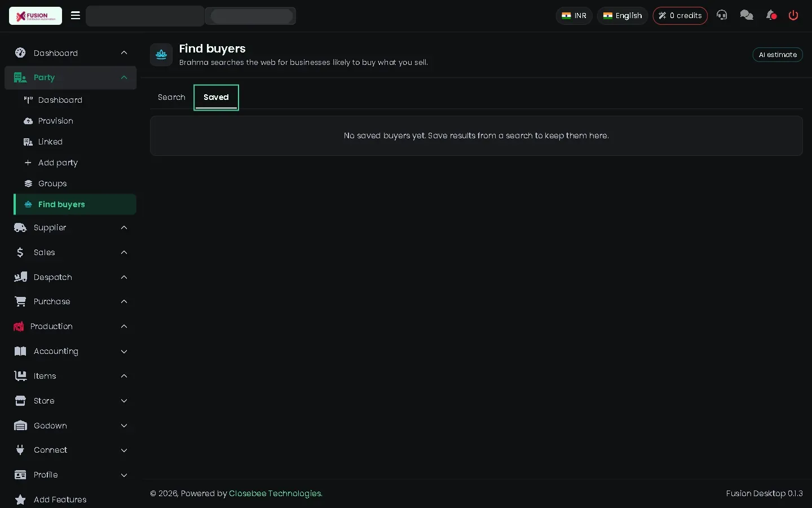Viewport: 812px width, 508px height.
Task: Expand the Store sidebar section
Action: [x=70, y=401]
